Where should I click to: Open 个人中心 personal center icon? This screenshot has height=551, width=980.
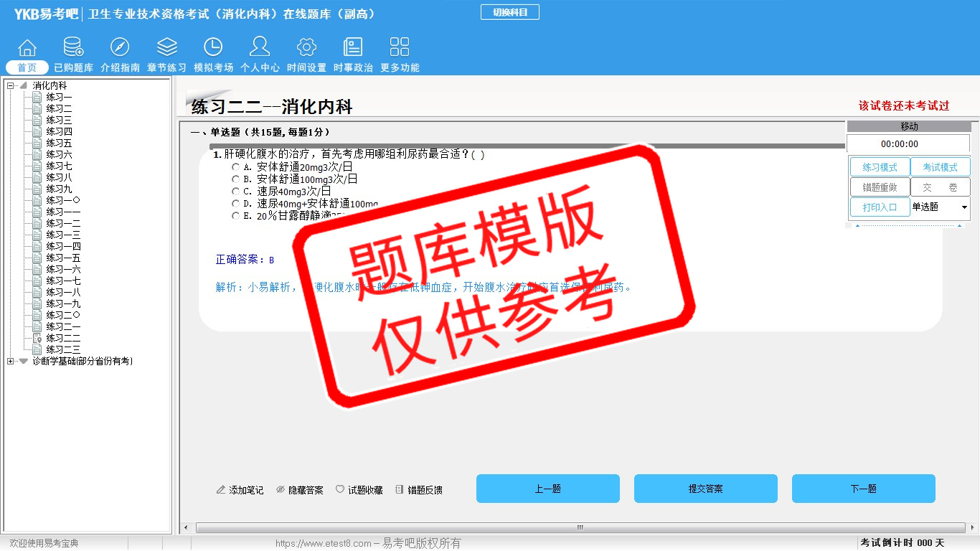(x=260, y=48)
